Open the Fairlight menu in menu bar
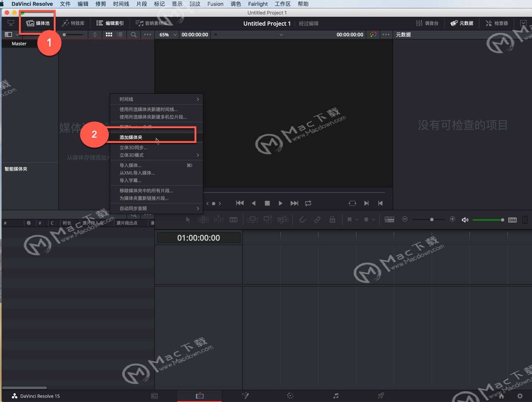The width and height of the screenshot is (532, 402). [x=258, y=4]
